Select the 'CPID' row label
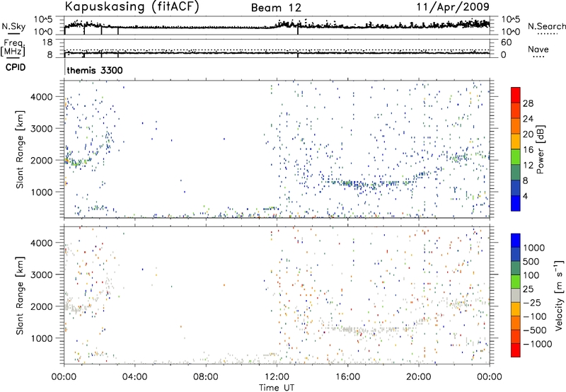The width and height of the screenshot is (566, 392). point(16,67)
